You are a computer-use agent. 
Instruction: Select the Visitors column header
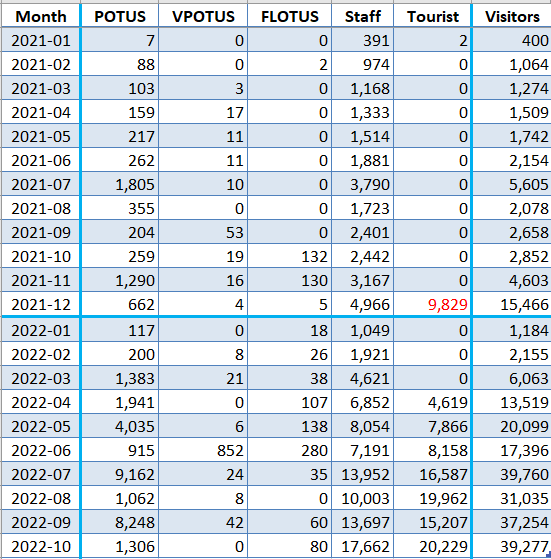click(512, 16)
